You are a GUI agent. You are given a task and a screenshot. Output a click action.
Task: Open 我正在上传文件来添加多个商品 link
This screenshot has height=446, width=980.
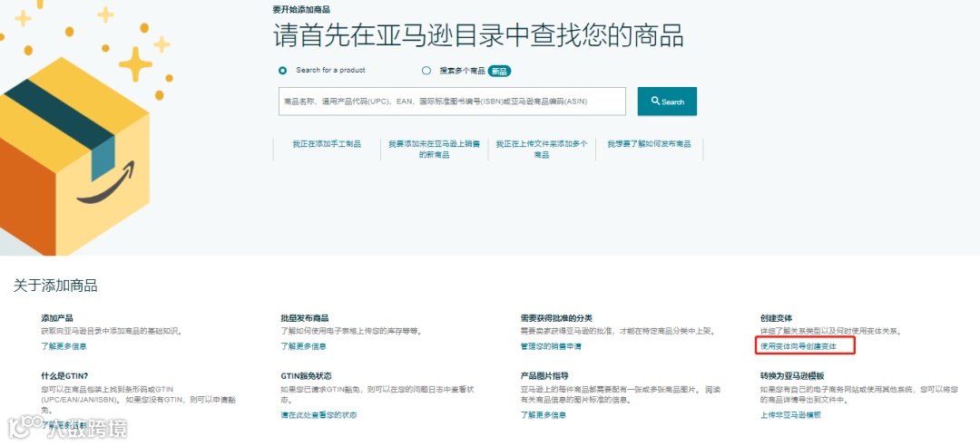541,149
